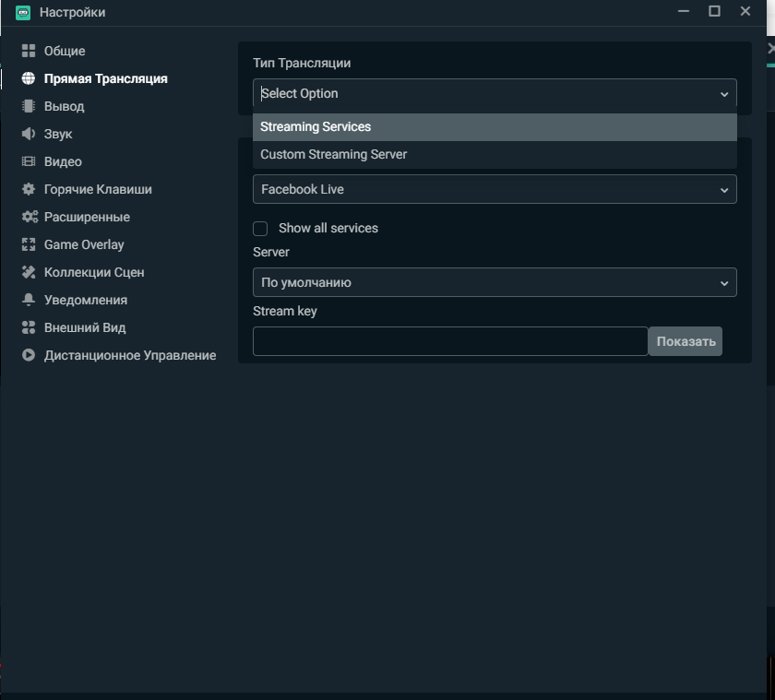Open the Внешний Вид section
This screenshot has height=700, width=775.
pos(84,327)
